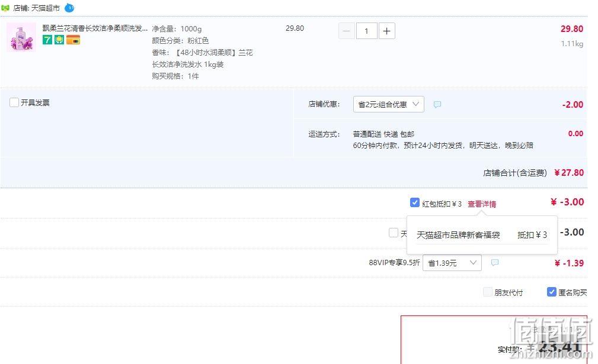The height and width of the screenshot is (364, 598).
Task: Open the 省1.39元 88VIP dropdown
Action: pyautogui.click(x=452, y=263)
